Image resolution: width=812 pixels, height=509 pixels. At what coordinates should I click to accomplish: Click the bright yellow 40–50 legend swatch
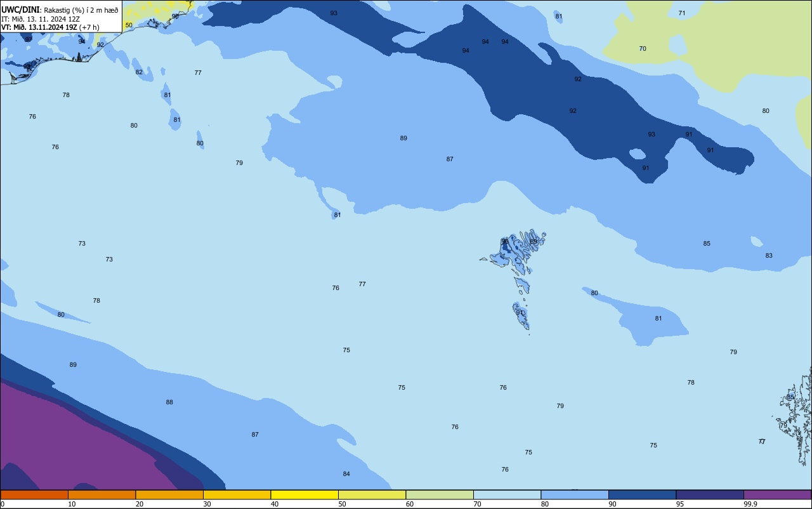[x=304, y=494]
